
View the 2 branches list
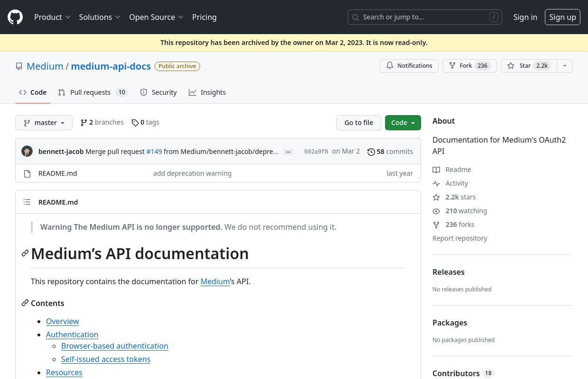coord(102,122)
